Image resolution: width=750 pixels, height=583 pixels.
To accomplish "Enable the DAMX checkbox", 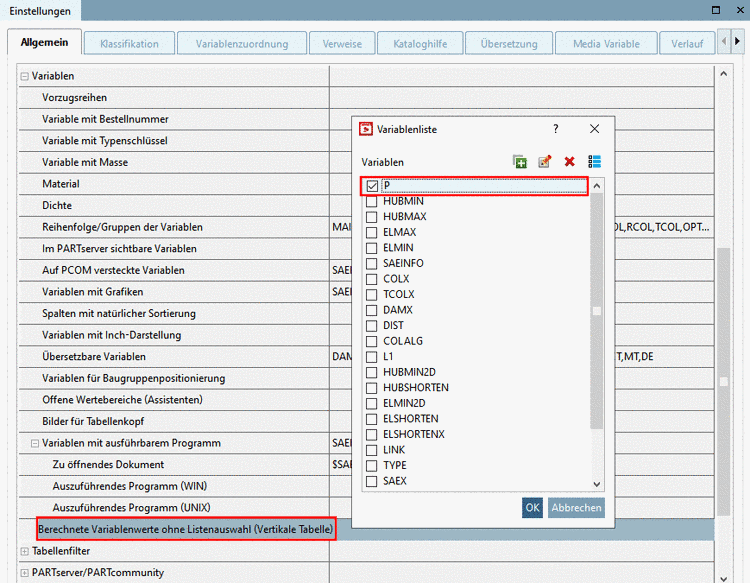I will tap(372, 310).
